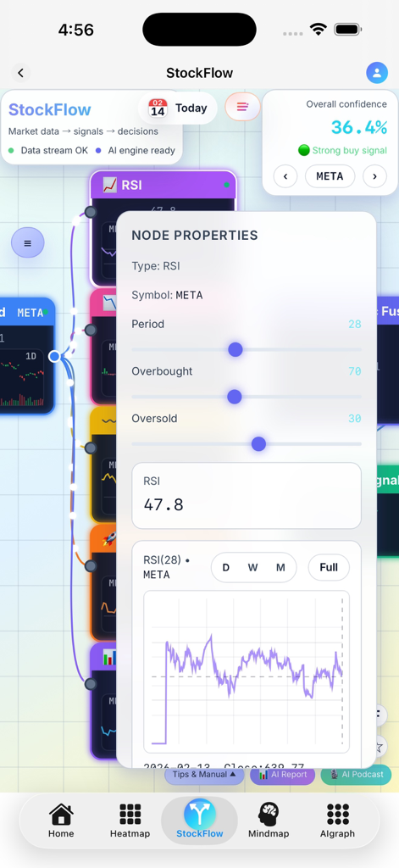
Task: Adjust the Overbought slider handle
Action: click(235, 397)
